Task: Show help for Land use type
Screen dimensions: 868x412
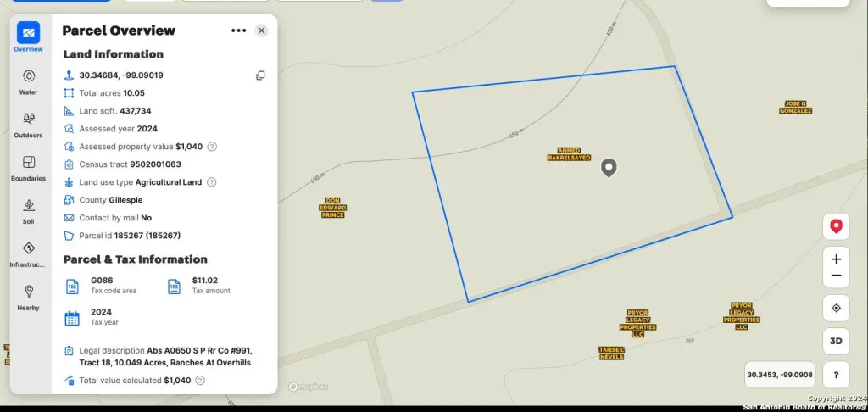Action: [211, 182]
